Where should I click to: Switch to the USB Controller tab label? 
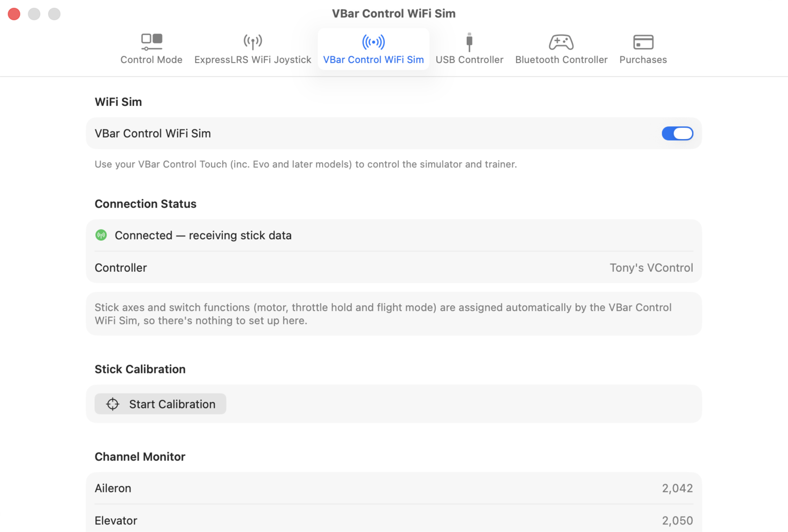coord(469,59)
